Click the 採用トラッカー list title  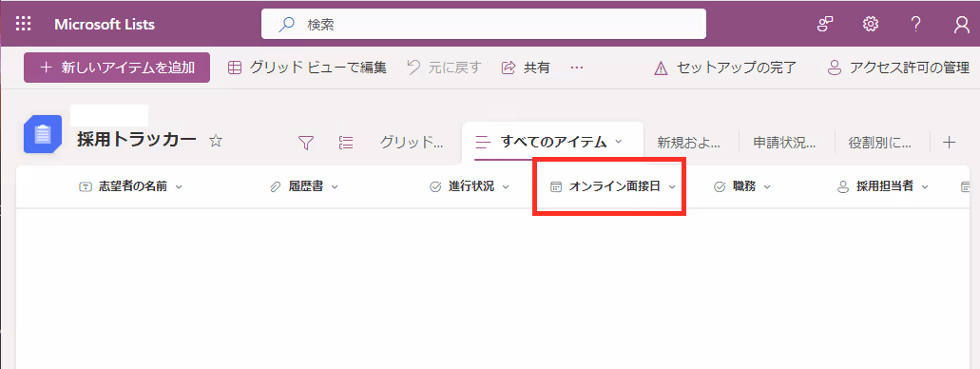point(137,141)
